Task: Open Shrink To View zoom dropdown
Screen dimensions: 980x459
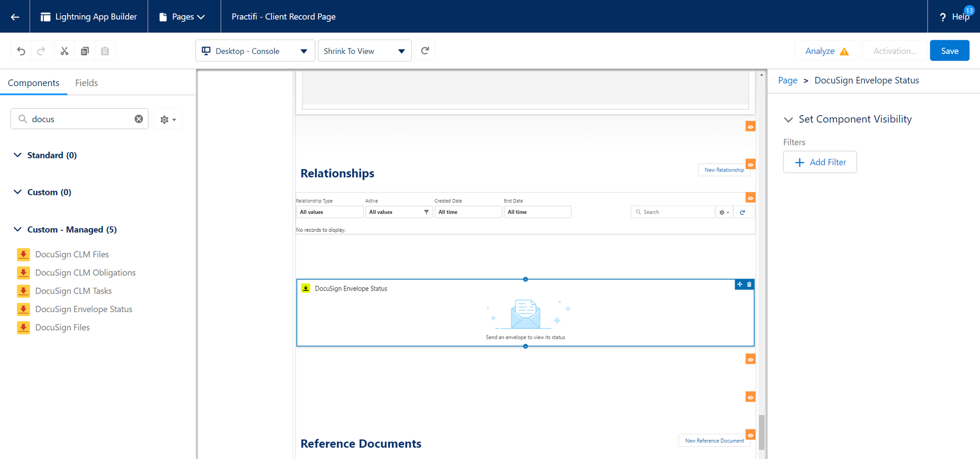Action: click(x=364, y=51)
